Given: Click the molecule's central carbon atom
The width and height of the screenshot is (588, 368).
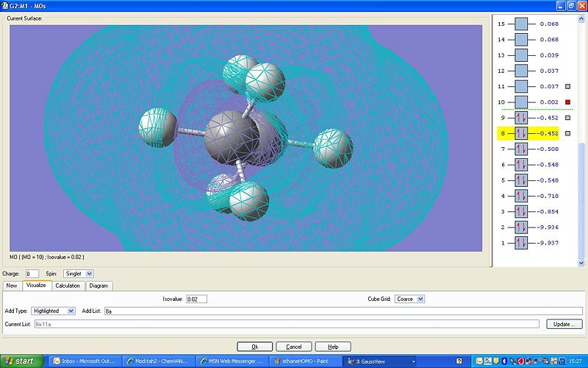Looking at the screenshot, I should (232, 138).
